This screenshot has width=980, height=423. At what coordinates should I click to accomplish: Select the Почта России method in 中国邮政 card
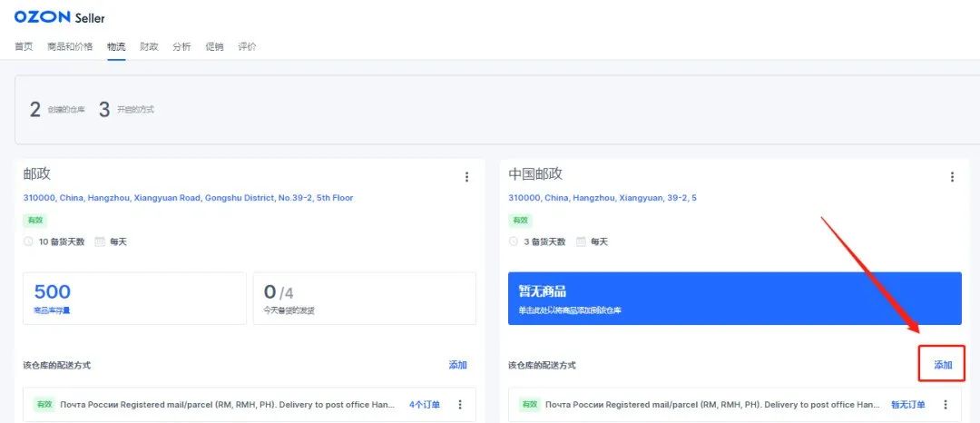tap(712, 405)
